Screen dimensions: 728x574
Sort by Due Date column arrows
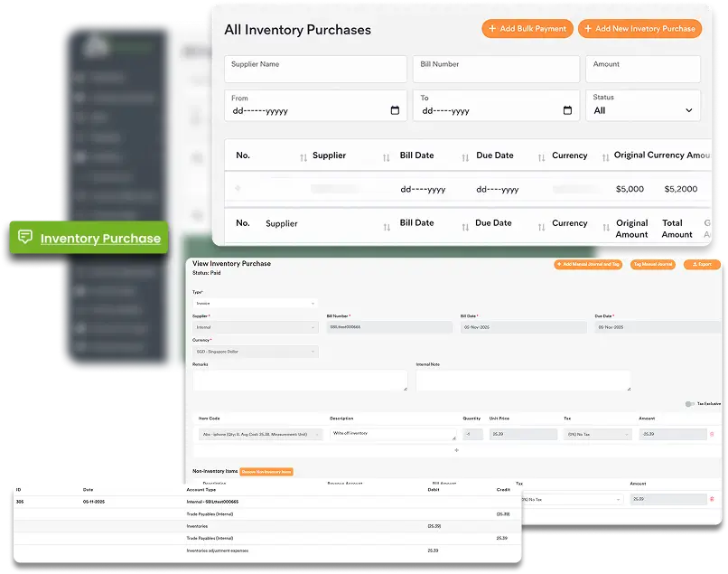pyautogui.click(x=541, y=157)
